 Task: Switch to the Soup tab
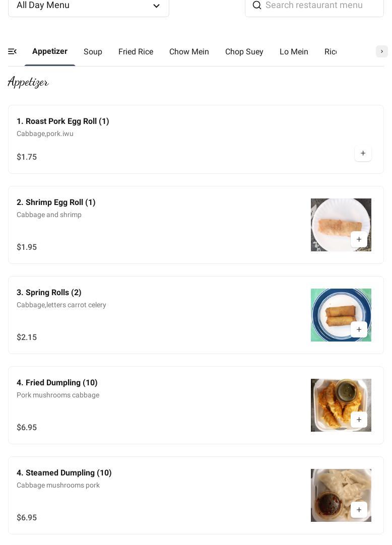(x=93, y=52)
